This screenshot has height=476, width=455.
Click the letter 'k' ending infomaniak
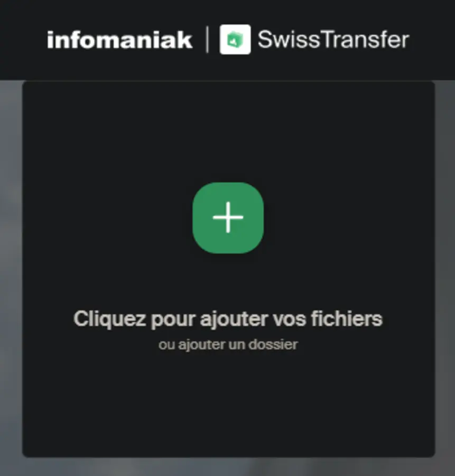coord(185,40)
